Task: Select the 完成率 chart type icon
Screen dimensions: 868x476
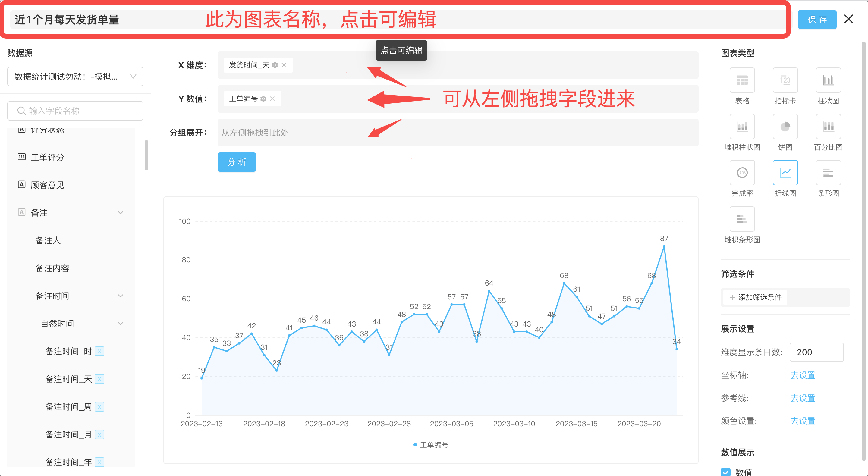Action: (742, 173)
